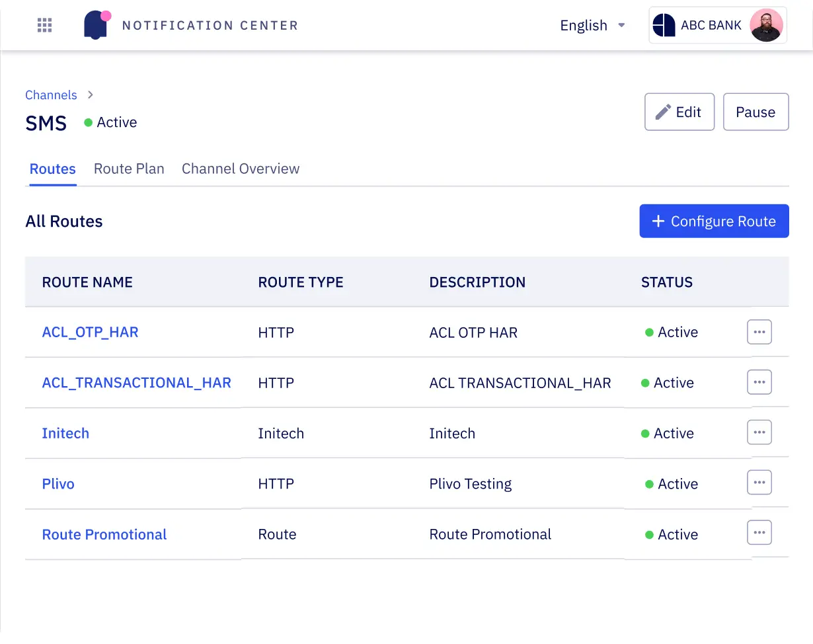The width and height of the screenshot is (813, 644).
Task: Click the Notification Center logo icon
Action: click(97, 25)
